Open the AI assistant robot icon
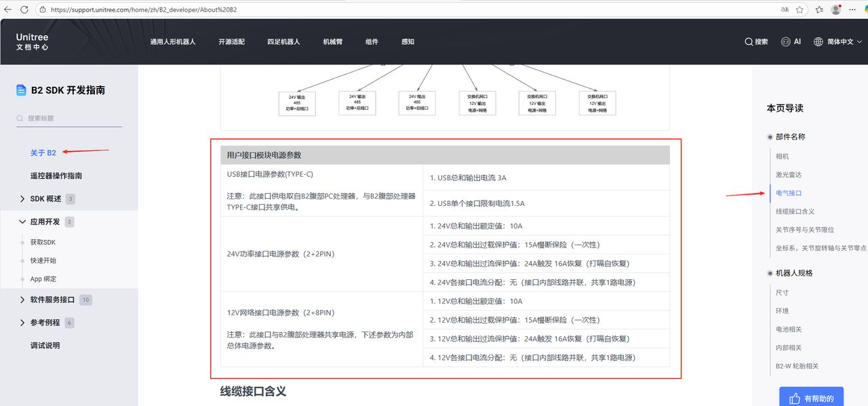 786,42
